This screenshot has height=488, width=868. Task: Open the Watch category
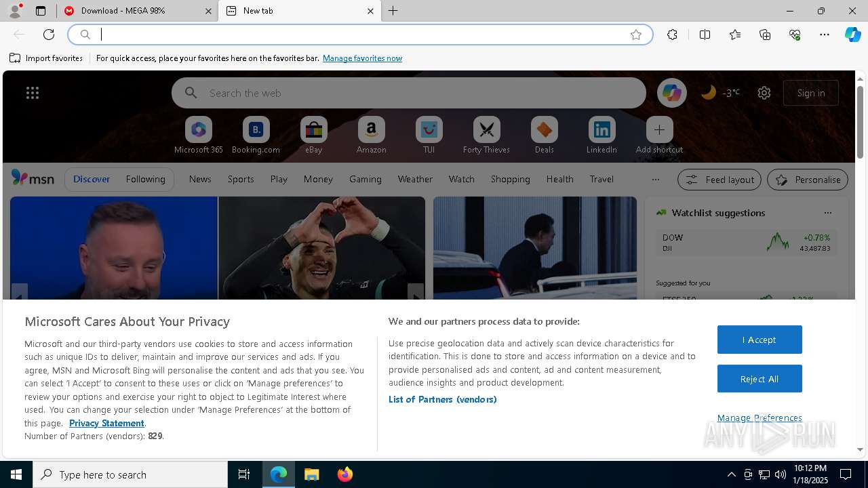(x=462, y=179)
